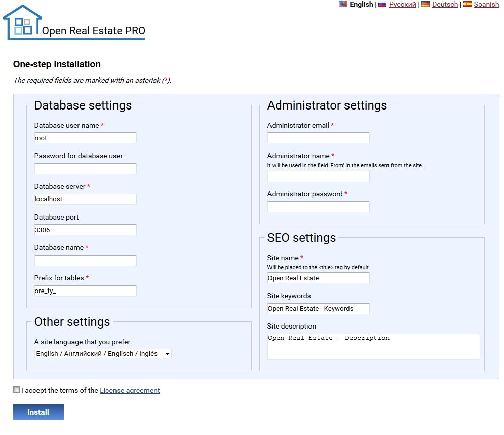Screen dimensions: 504x435
Task: Click the German flag icon
Action: click(425, 4)
